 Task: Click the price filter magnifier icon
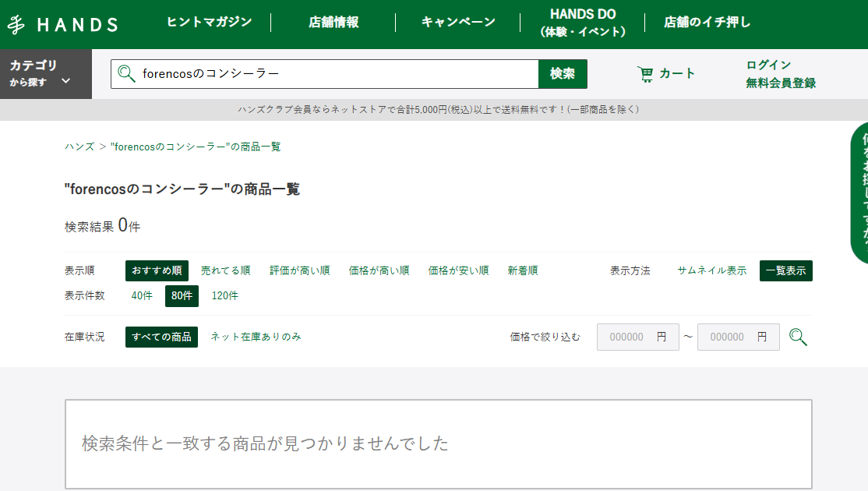point(798,337)
